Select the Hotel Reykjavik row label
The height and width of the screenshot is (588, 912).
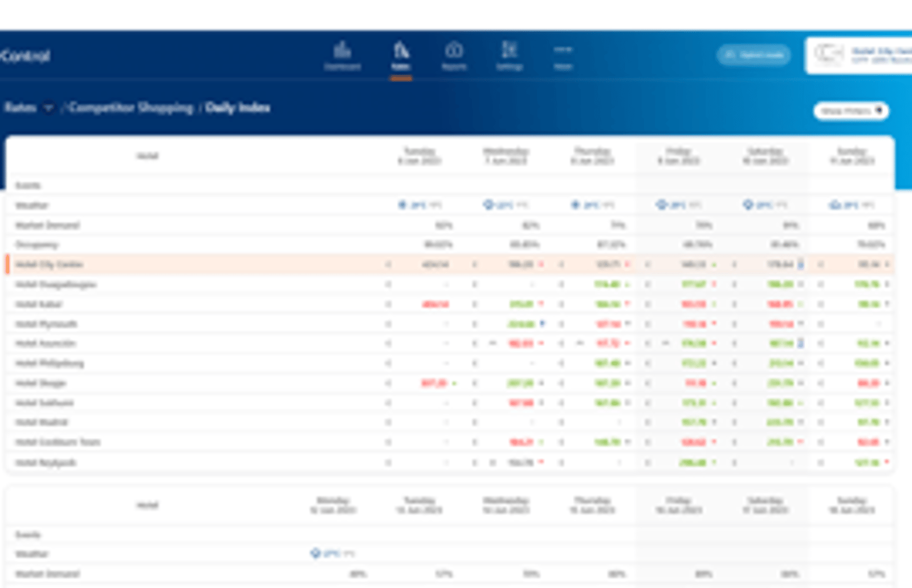click(x=45, y=462)
